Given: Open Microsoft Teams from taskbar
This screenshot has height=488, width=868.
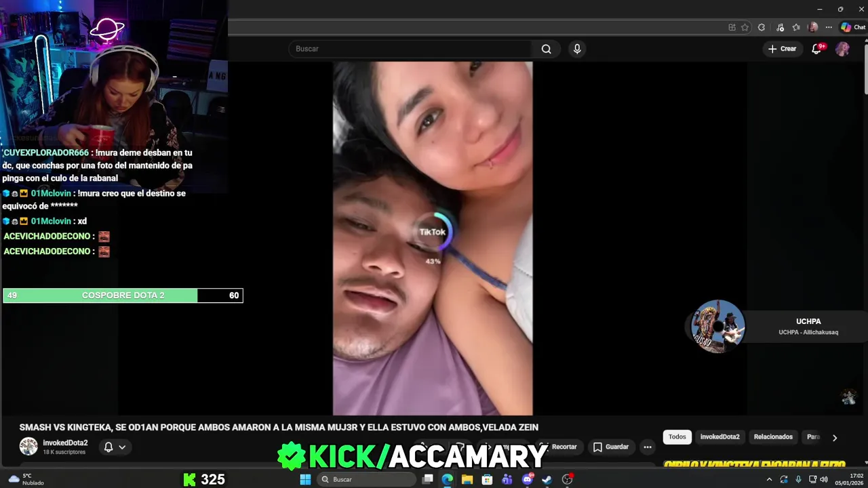Looking at the screenshot, I should [507, 479].
